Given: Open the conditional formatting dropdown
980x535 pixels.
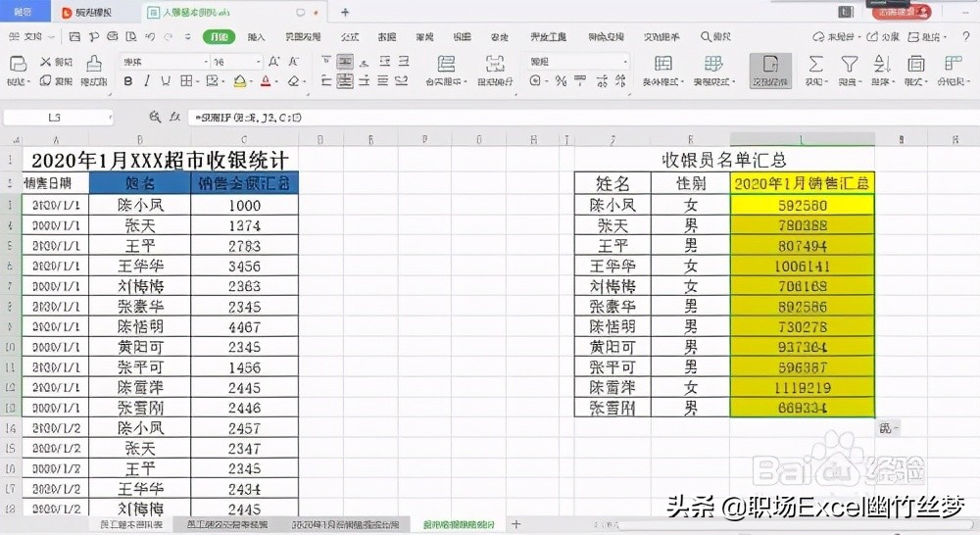Looking at the screenshot, I should [663, 70].
